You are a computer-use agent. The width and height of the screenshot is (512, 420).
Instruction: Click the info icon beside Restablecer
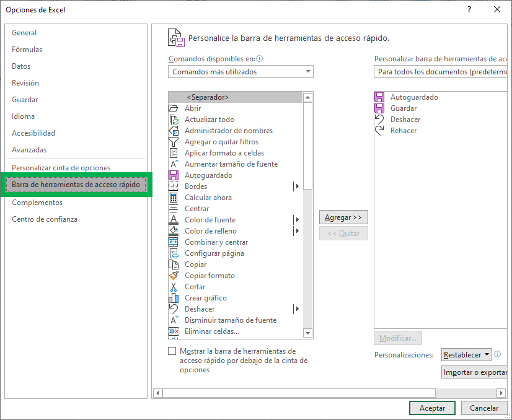point(497,354)
